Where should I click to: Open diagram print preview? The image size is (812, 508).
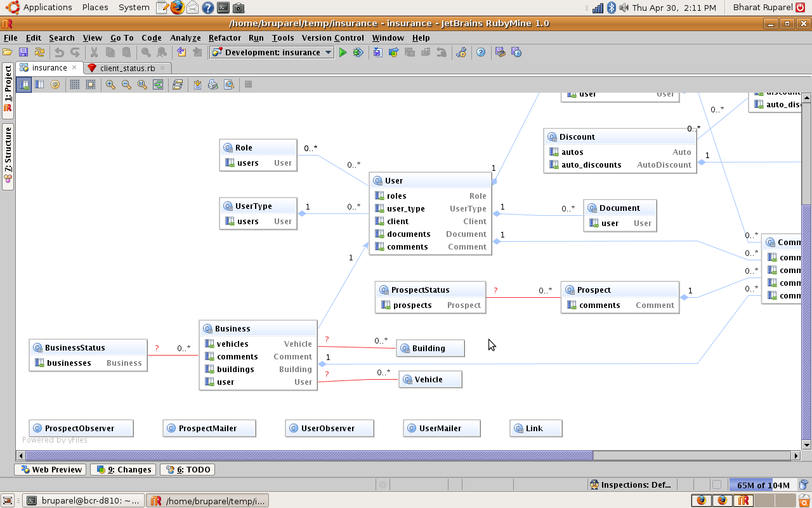tap(229, 84)
